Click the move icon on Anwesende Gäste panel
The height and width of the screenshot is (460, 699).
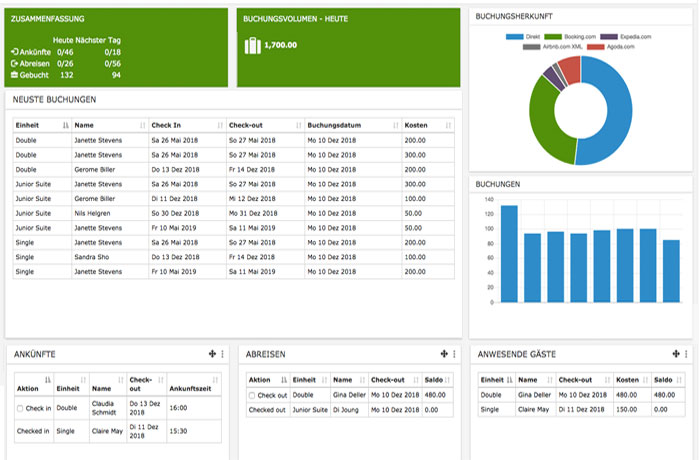(676, 354)
